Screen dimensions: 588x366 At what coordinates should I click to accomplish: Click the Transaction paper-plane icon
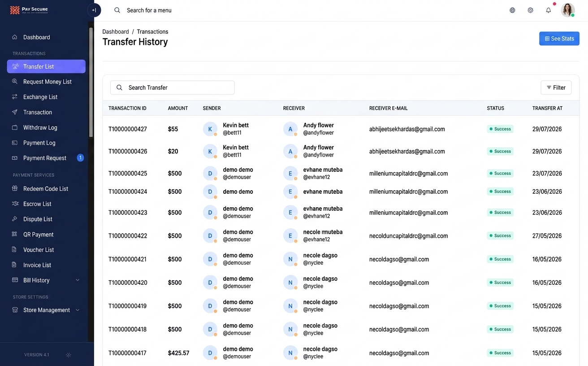click(15, 112)
